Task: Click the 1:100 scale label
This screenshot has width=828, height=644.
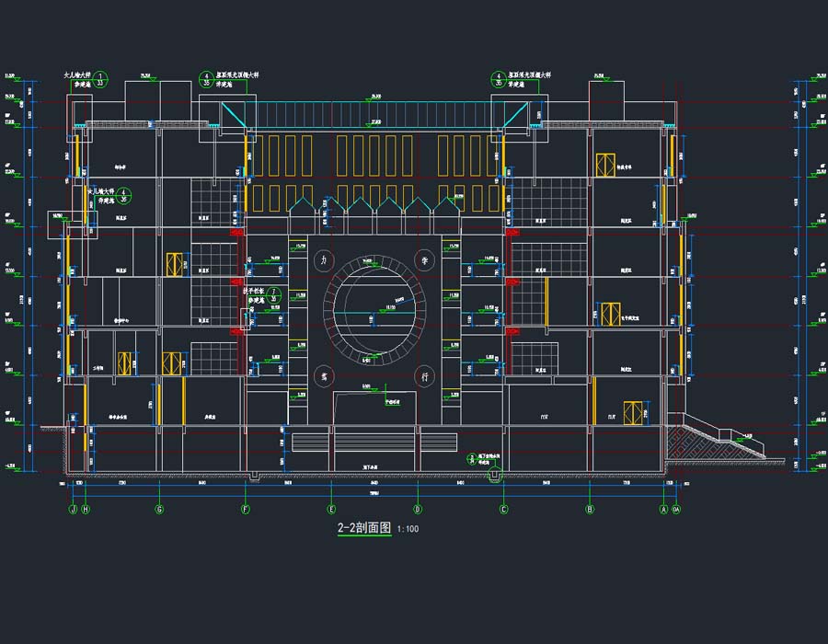Action: click(x=408, y=530)
